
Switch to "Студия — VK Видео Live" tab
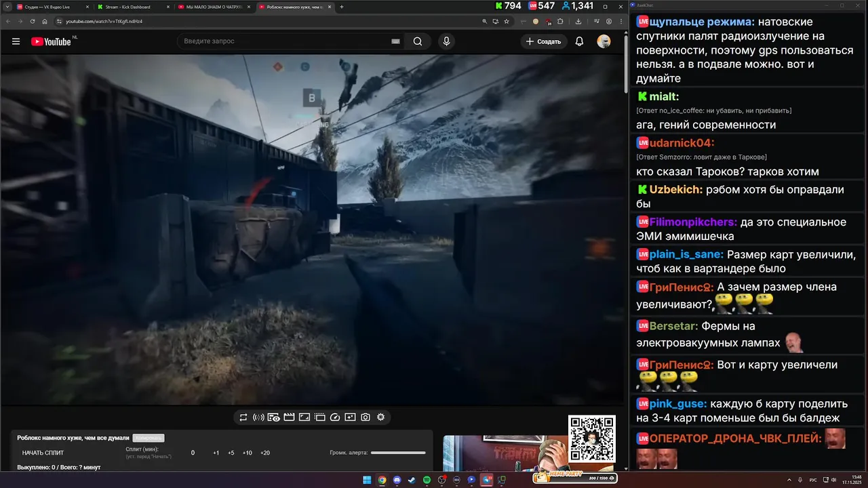point(52,7)
